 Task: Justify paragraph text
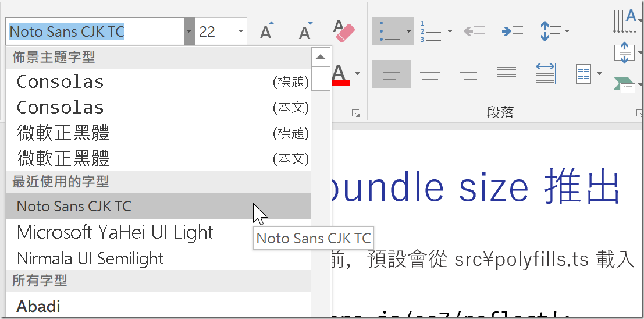pyautogui.click(x=506, y=74)
